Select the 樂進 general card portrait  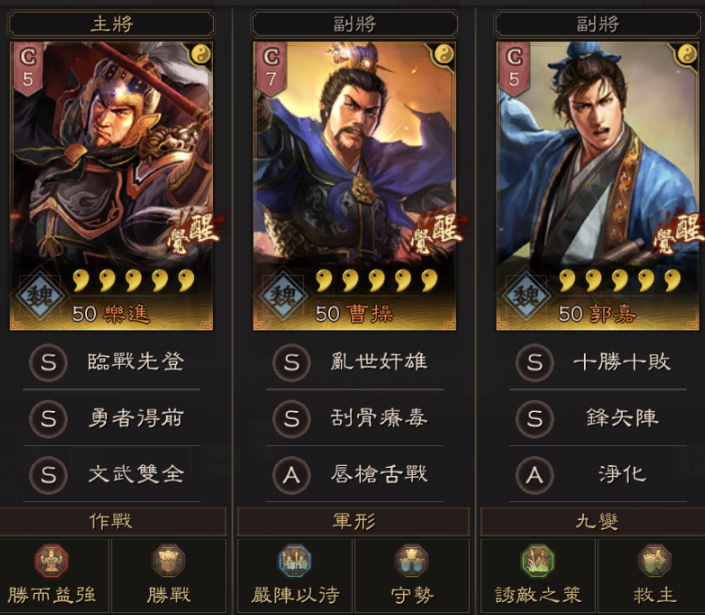[112, 186]
